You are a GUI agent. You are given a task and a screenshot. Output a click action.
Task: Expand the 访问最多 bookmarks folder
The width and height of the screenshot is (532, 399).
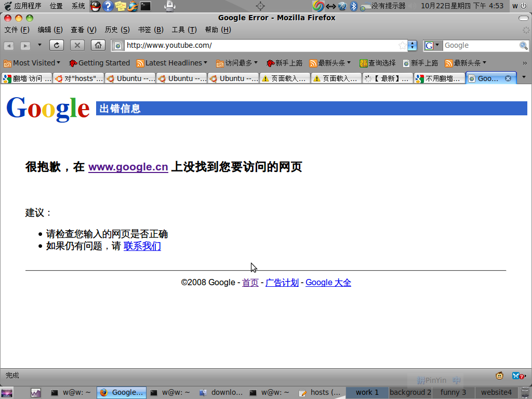point(237,63)
